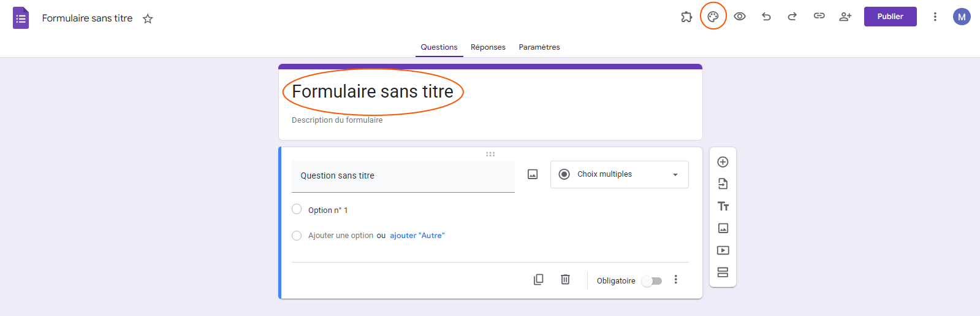Add a question with the plus circle icon
Viewport: 980px width, 316px height.
(723, 162)
